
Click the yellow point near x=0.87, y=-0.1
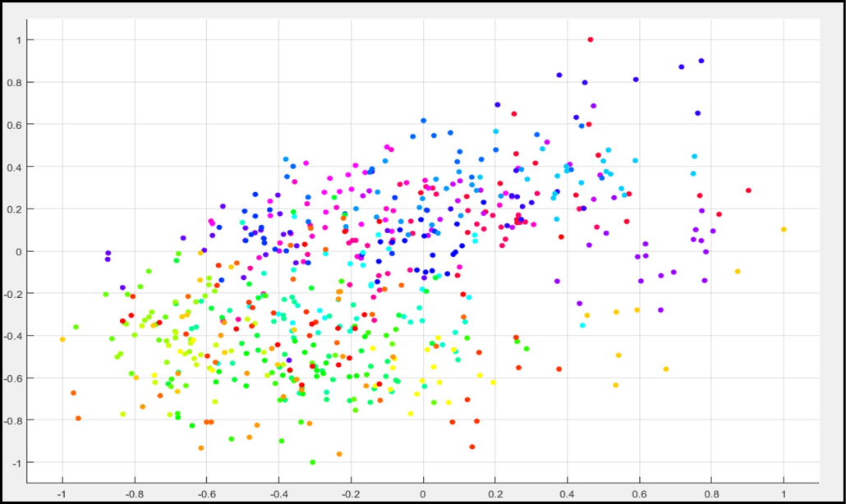738,272
